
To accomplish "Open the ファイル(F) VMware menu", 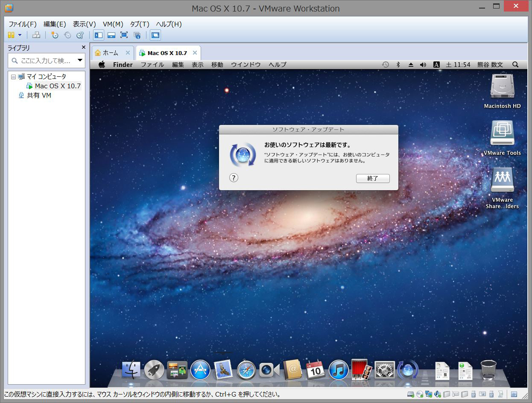I will tap(23, 24).
